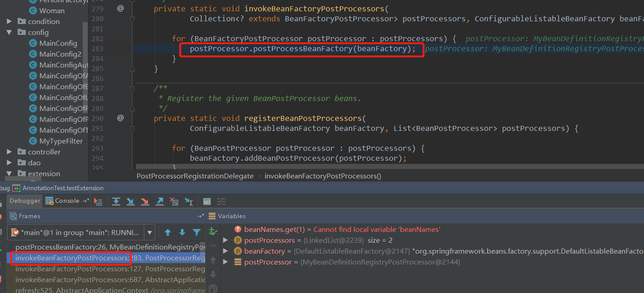Click invokeBeanFactoryPostProcessors() in the breadcrumb
This screenshot has width=644, height=293.
click(323, 176)
